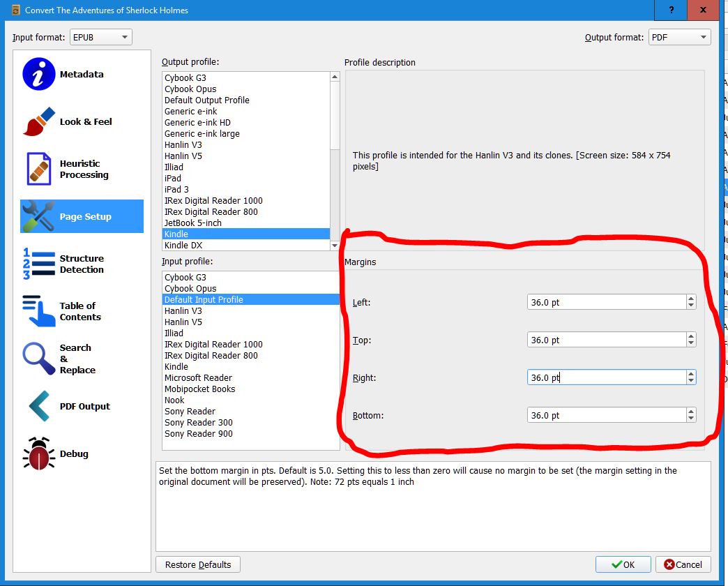Viewport: 728px width, 586px height.
Task: Select Microsoft Reader input profile
Action: 251,378
